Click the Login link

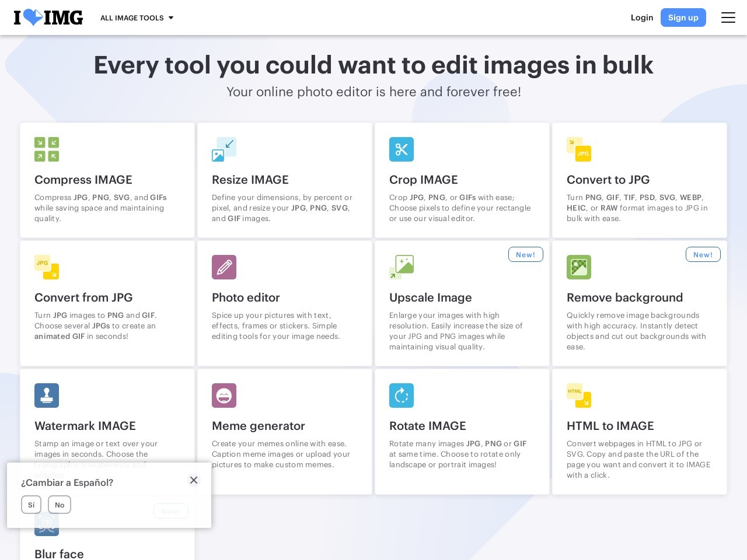(x=642, y=17)
